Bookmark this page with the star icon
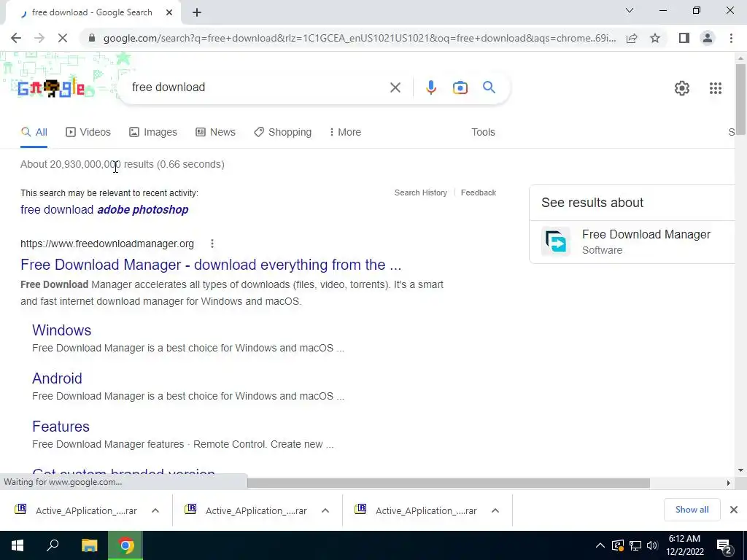Screen dimensions: 747x560 coord(655,38)
